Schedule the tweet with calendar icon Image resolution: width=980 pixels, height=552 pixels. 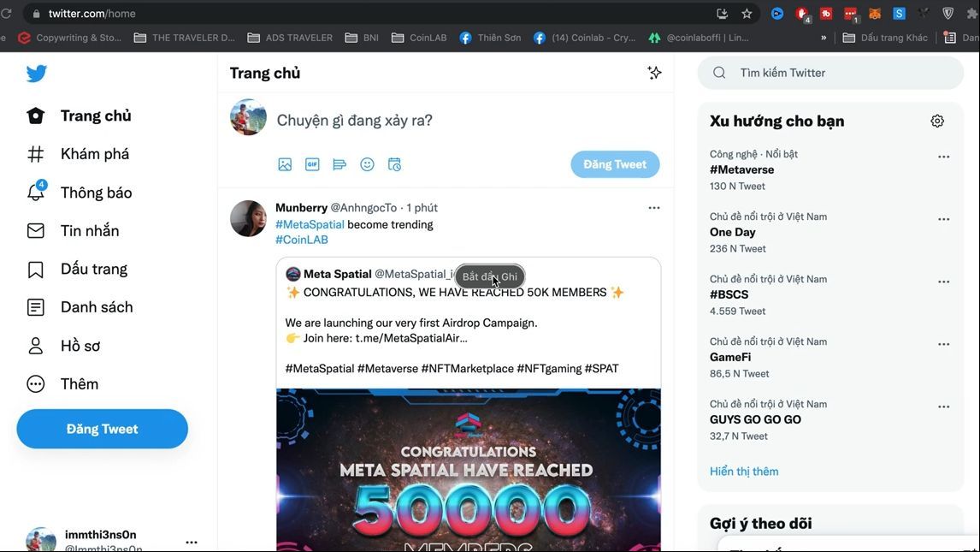pos(394,164)
